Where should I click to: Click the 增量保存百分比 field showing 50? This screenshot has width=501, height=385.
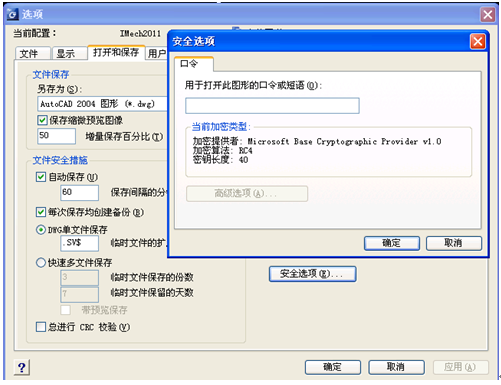point(57,136)
